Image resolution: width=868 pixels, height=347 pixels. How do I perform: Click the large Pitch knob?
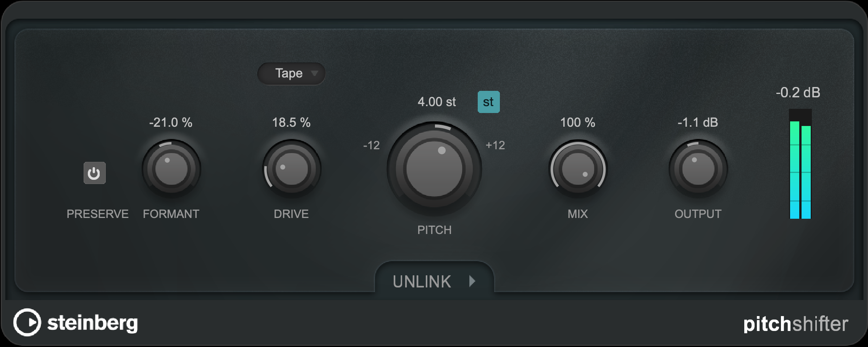click(434, 169)
